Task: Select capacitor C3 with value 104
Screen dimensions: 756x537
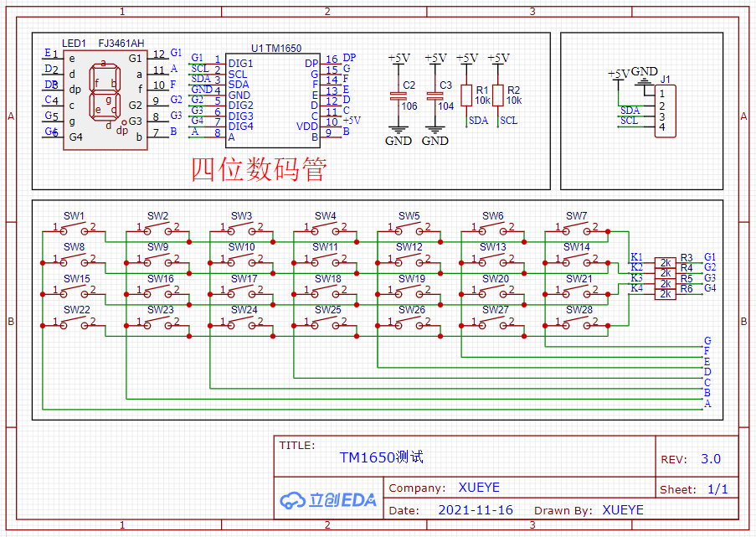Action: tap(436, 96)
